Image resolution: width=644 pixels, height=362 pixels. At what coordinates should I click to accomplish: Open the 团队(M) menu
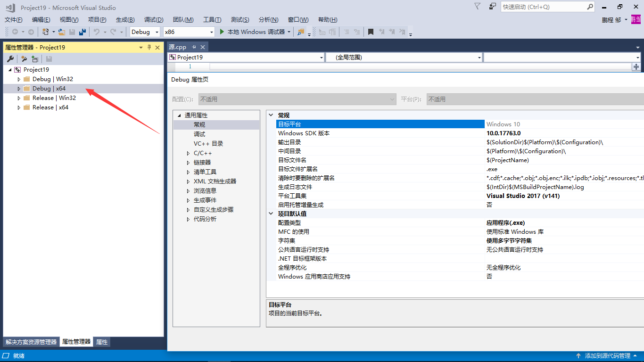click(183, 19)
